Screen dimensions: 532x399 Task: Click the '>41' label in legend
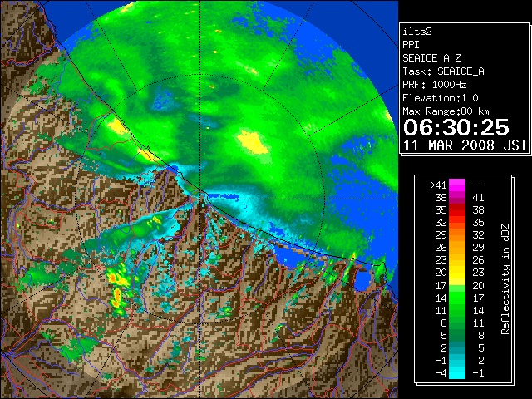438,185
